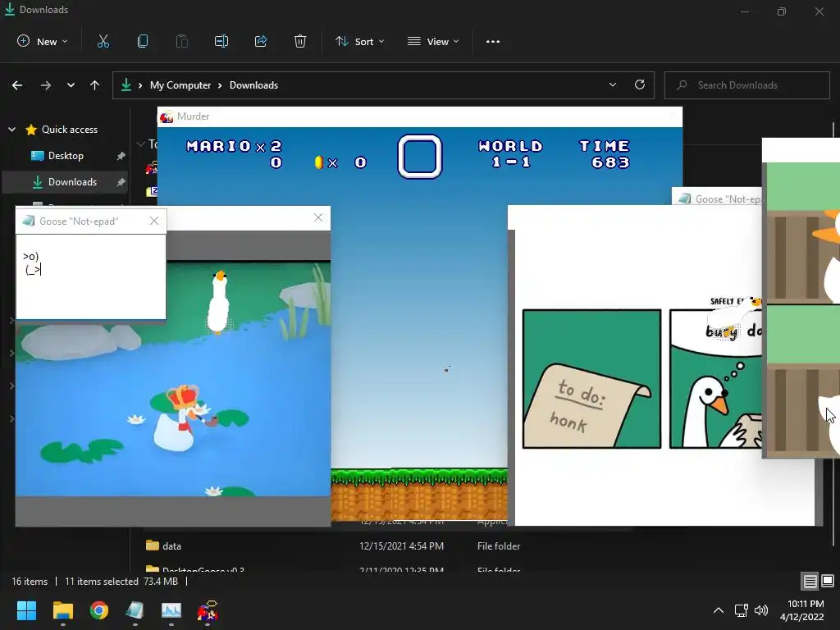The image size is (840, 630).
Task: Click the 'to do: honk' comic panel
Action: (x=592, y=379)
